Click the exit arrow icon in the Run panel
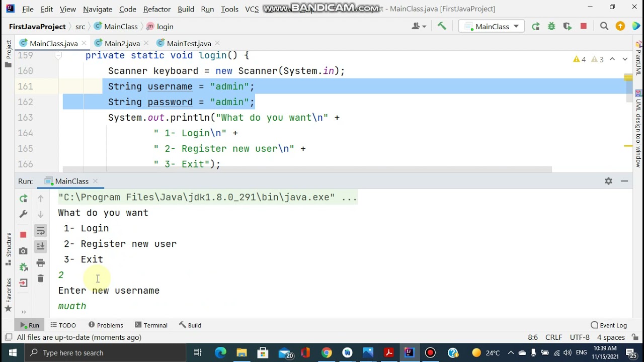644x362 pixels. coord(23,283)
